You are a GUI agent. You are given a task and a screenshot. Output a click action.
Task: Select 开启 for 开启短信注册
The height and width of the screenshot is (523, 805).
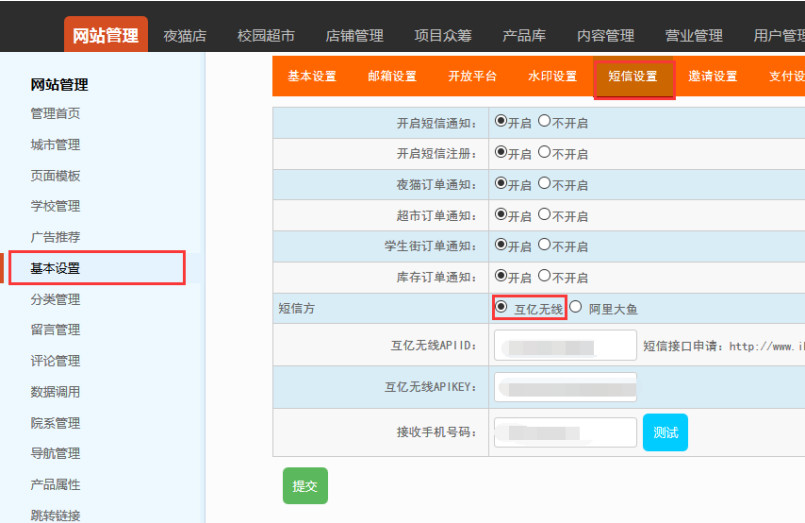tap(501, 152)
